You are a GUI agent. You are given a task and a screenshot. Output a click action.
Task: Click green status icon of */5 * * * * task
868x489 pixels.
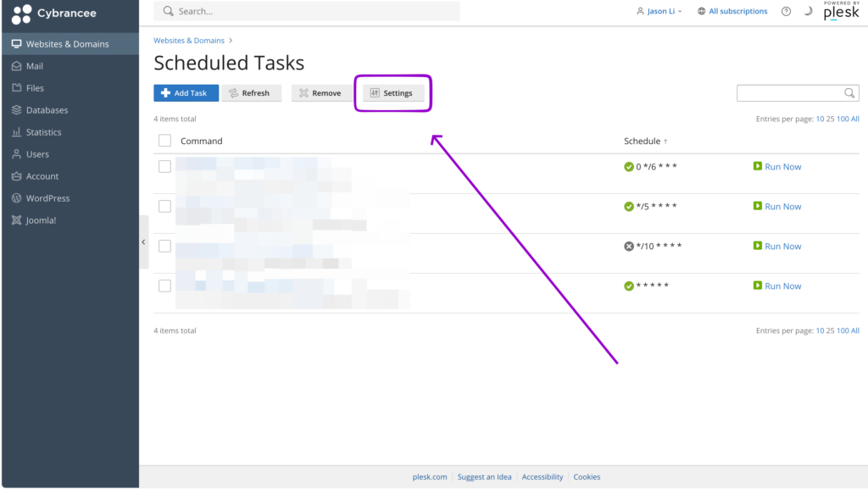tap(629, 206)
